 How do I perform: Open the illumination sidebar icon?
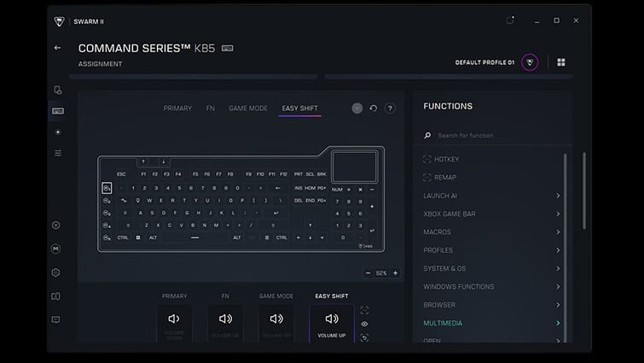pos(58,132)
